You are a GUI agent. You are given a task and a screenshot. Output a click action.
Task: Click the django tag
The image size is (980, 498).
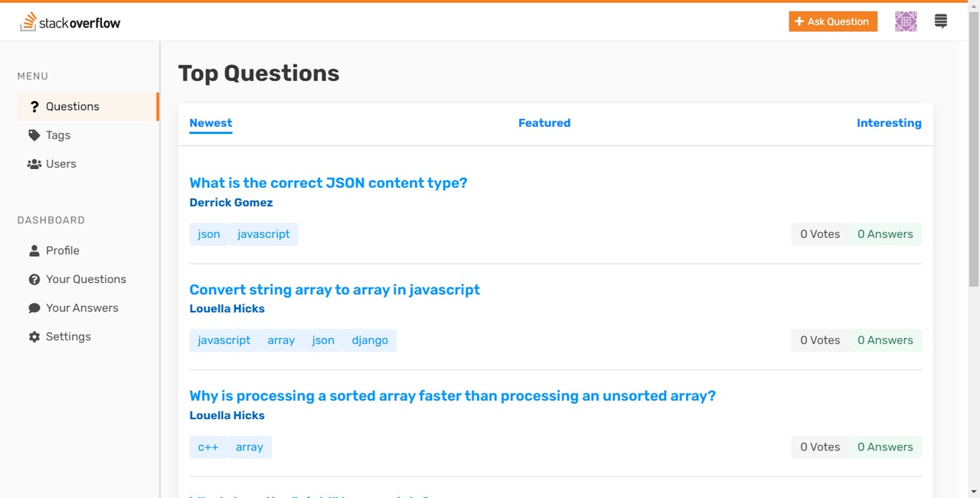(x=370, y=340)
